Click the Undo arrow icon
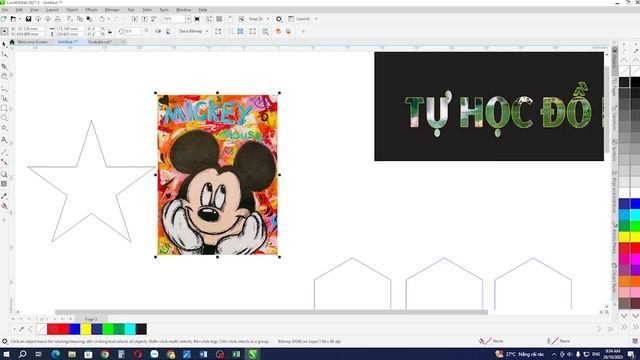Viewport: 640px width, 360px height. pyautogui.click(x=102, y=19)
